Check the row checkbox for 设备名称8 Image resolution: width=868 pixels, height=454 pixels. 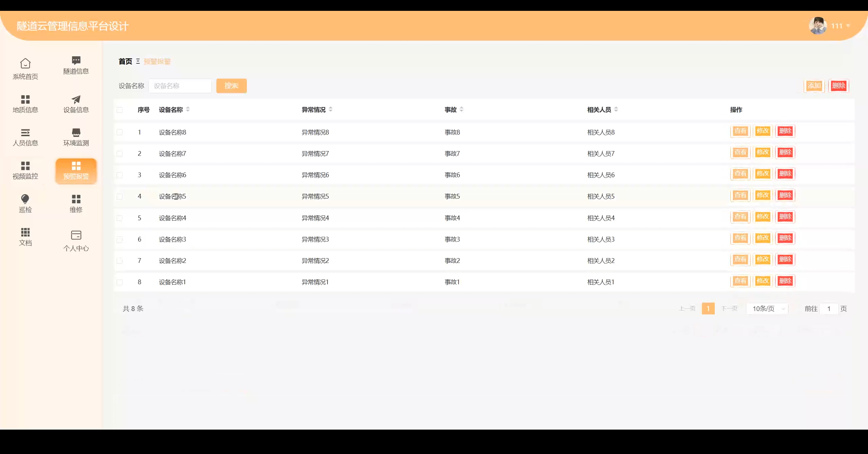click(119, 132)
